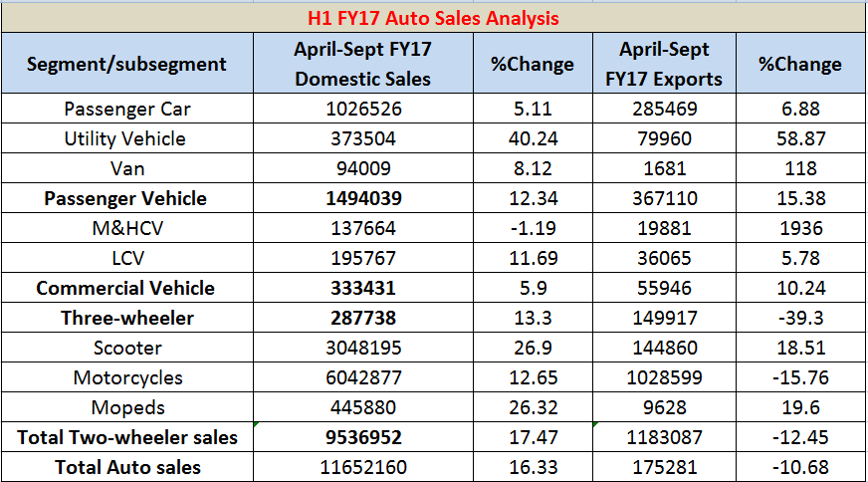The image size is (868, 482).
Task: Click the M&HCV percent change cell -1.19
Action: point(533,228)
